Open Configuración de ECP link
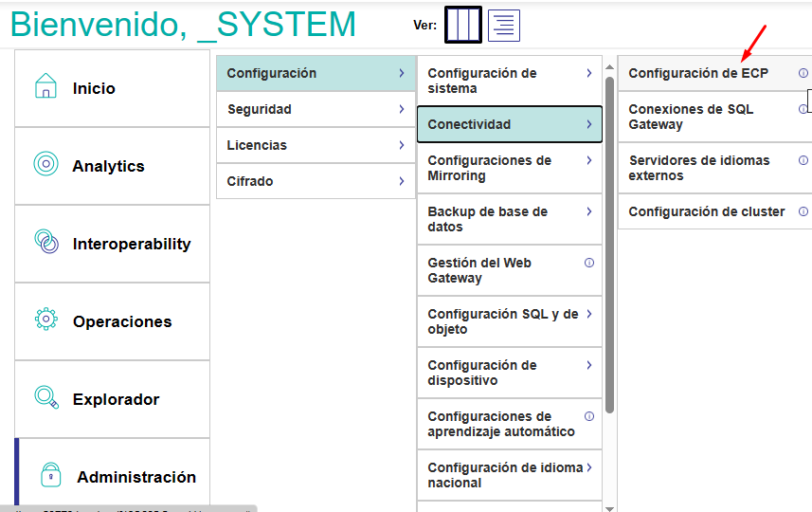Viewport: 812px width, 512px height. pos(698,73)
